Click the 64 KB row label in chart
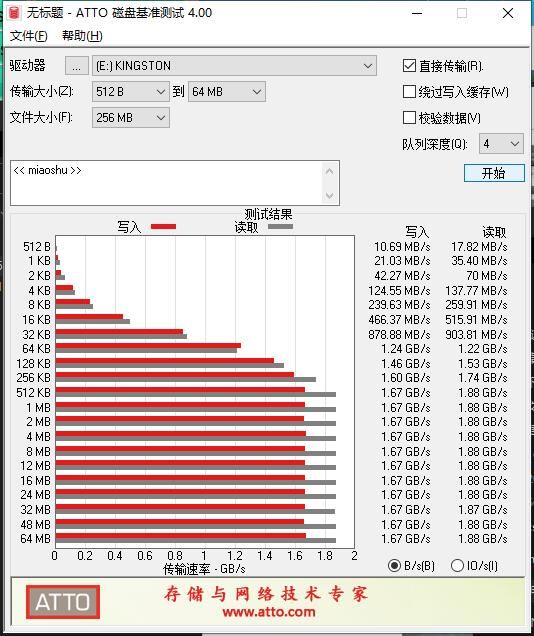The image size is (534, 636). 36,349
